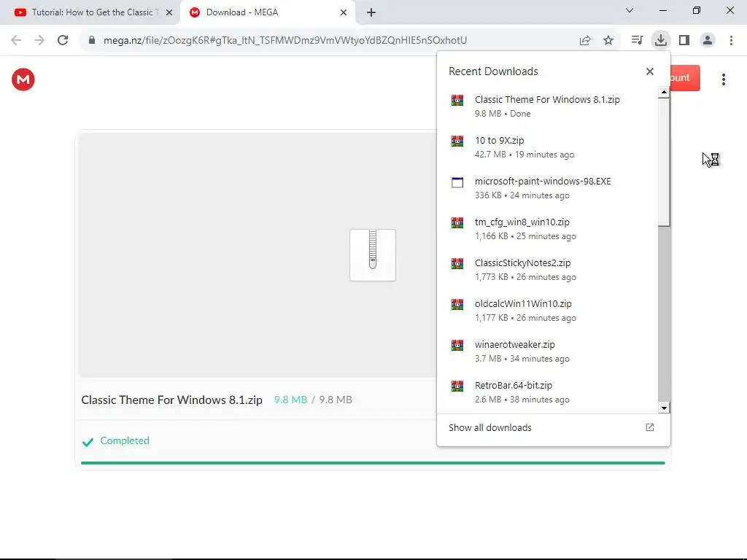The image size is (747, 560).
Task: Close the Recent Downloads popup
Action: pos(650,71)
